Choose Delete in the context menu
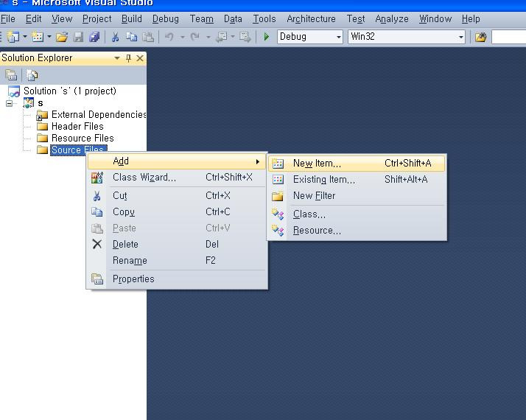The width and height of the screenshot is (526, 420). pos(177,244)
